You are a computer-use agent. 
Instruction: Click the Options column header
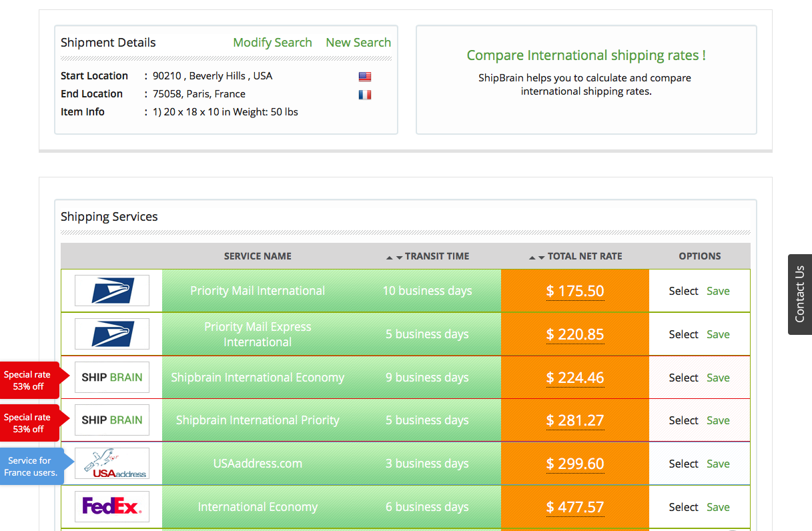click(700, 256)
